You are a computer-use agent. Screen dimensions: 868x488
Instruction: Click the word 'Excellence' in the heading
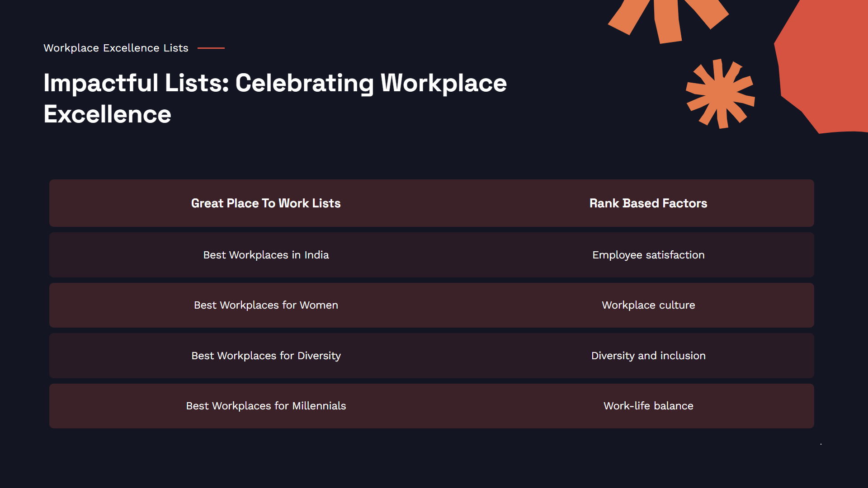pyautogui.click(x=108, y=114)
